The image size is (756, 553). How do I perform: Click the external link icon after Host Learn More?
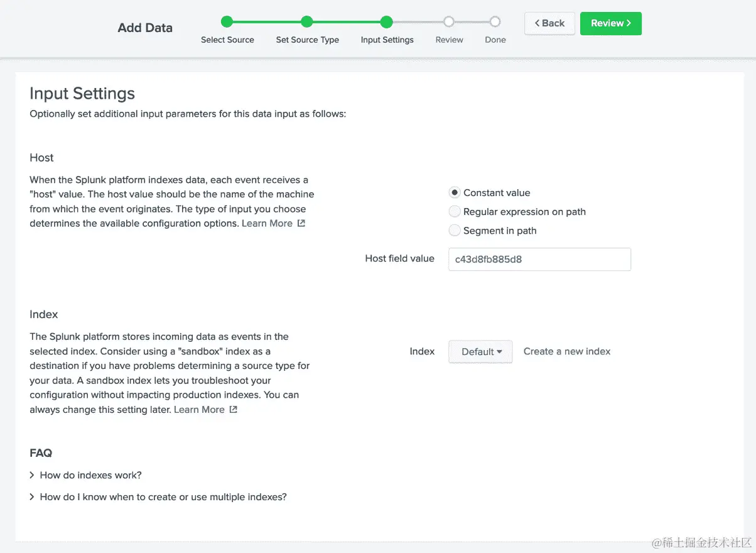pyautogui.click(x=301, y=223)
